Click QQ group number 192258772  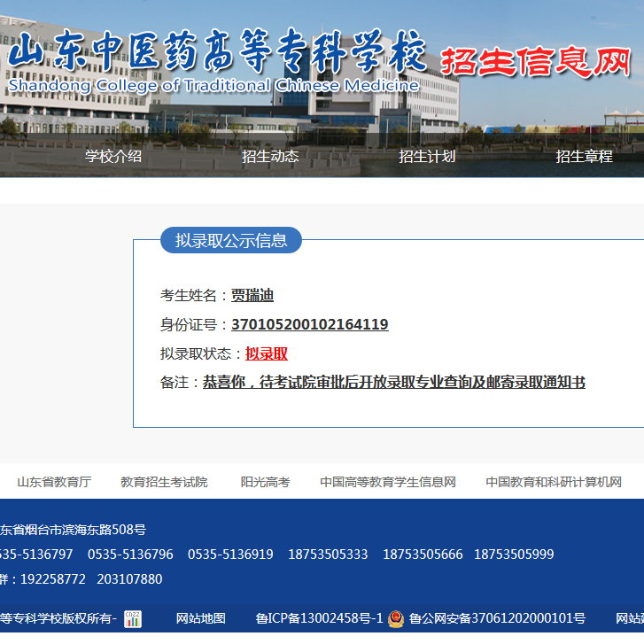click(x=53, y=579)
